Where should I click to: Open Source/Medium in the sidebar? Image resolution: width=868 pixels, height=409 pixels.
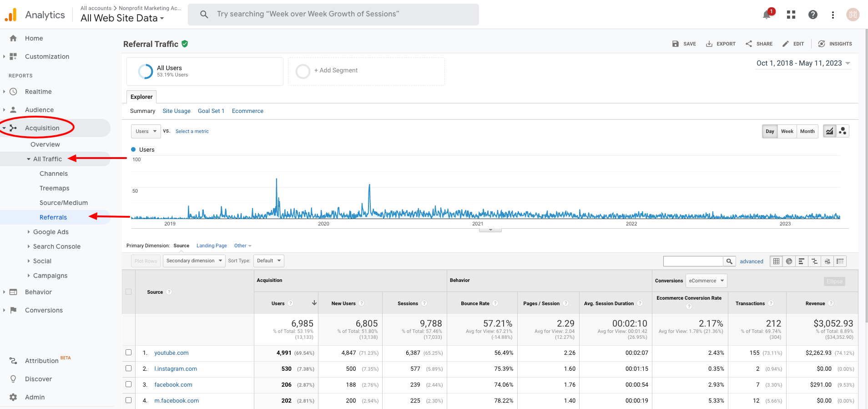64,203
